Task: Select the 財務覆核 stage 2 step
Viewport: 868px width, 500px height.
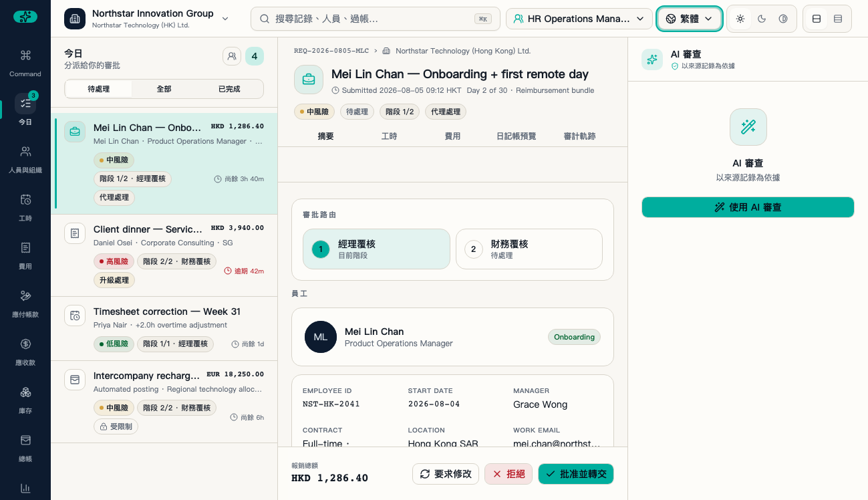Action: [x=529, y=249]
